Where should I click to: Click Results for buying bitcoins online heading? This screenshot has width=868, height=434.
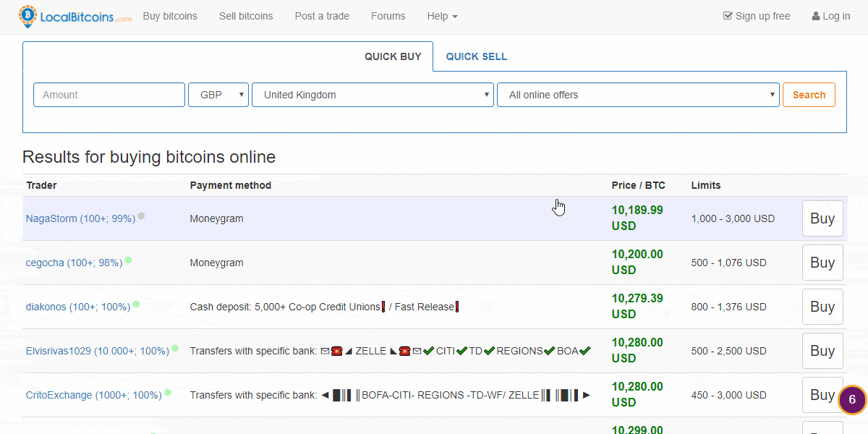pos(149,157)
